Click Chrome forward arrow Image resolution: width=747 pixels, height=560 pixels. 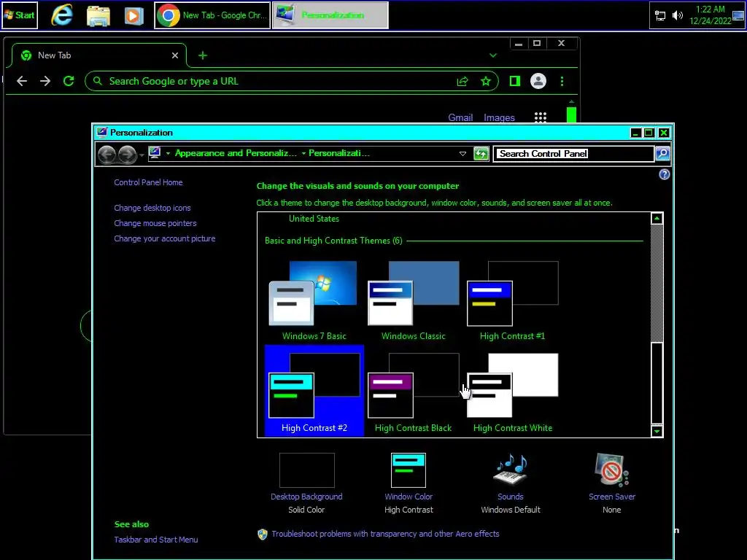click(x=45, y=82)
